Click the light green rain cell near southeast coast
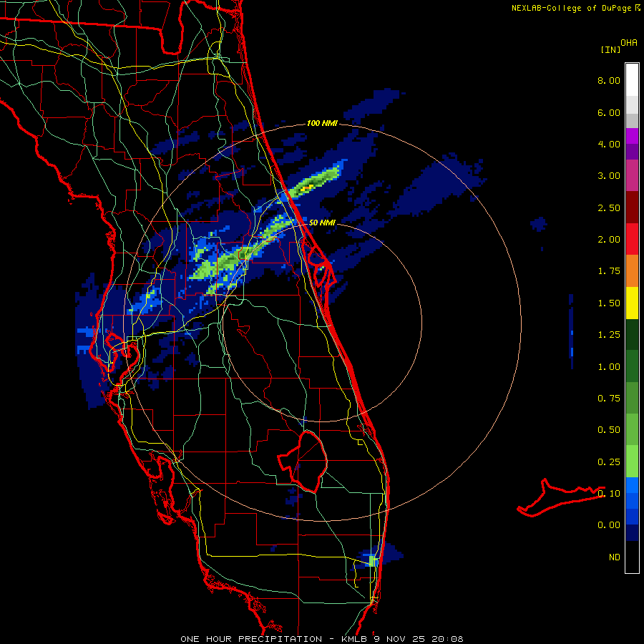The width and height of the screenshot is (644, 644). point(373,560)
